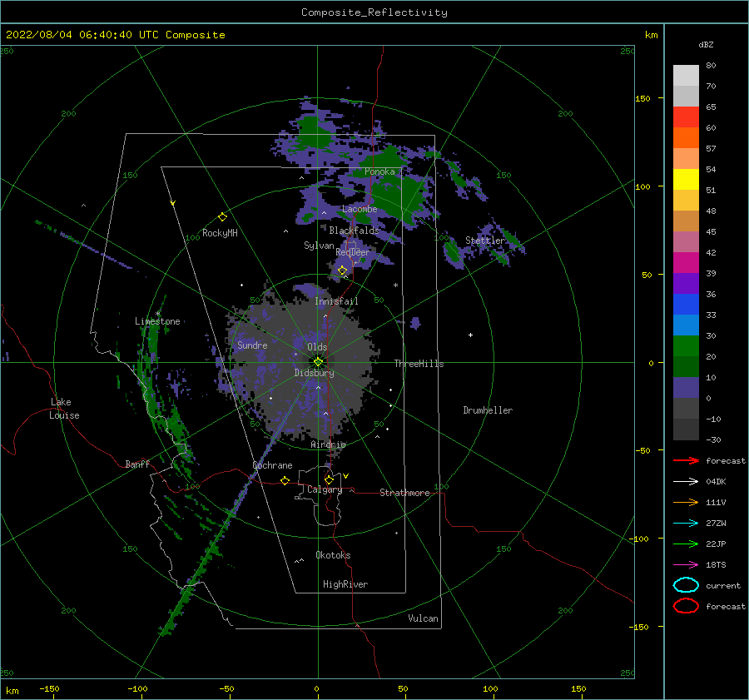Click the Composite_Reflectivity title

374,12
